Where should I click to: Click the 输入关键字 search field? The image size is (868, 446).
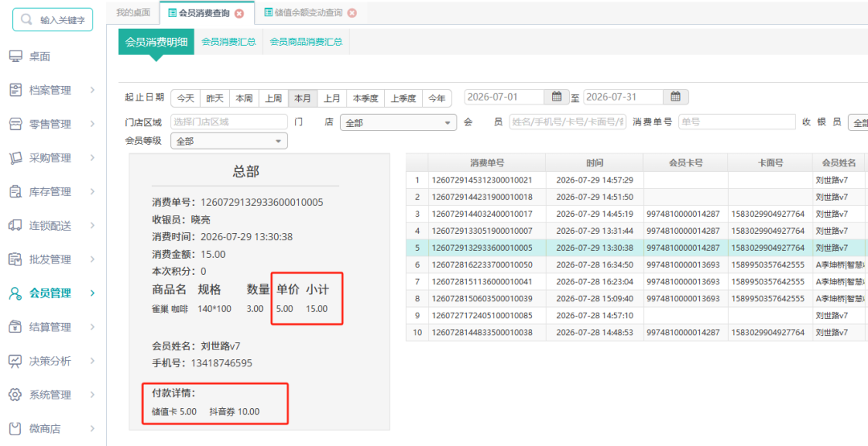point(52,20)
